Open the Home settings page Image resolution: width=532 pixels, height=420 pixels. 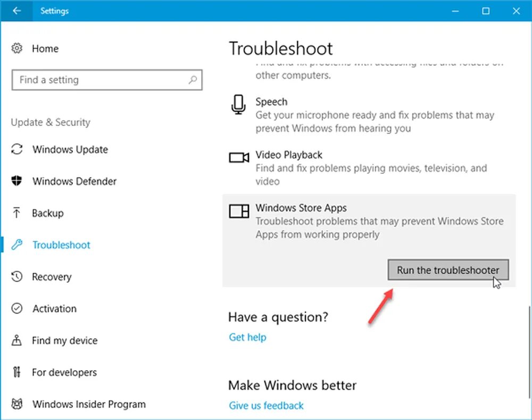(45, 48)
